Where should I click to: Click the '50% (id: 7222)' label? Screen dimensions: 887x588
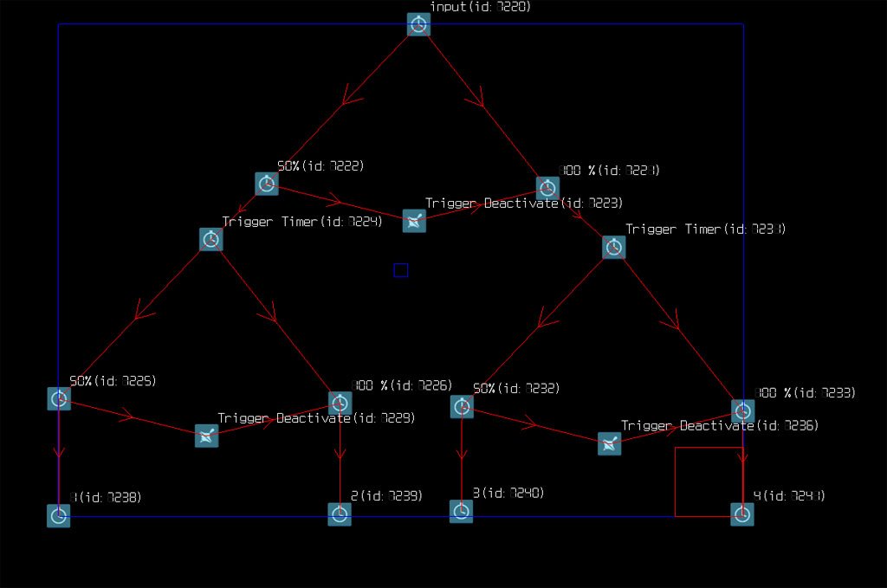pos(320,165)
